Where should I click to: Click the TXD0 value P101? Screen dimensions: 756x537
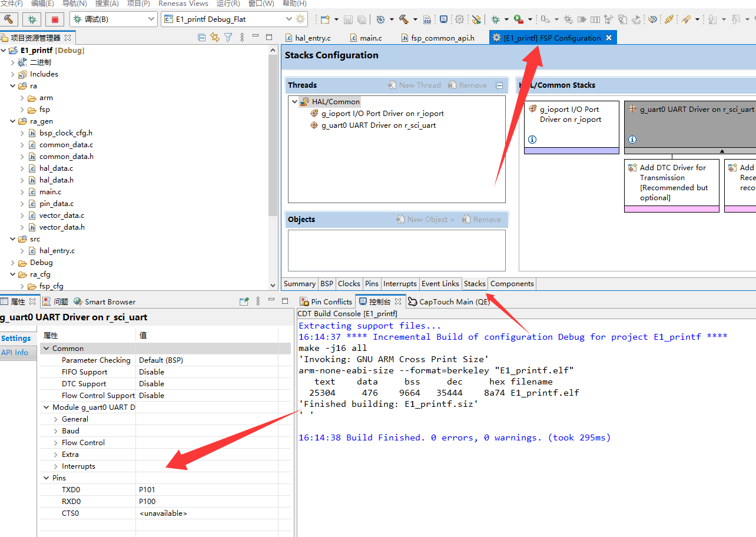[x=147, y=490]
